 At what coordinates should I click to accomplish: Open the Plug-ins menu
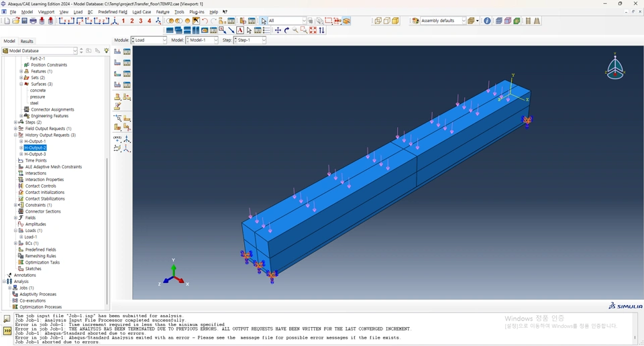pos(197,12)
